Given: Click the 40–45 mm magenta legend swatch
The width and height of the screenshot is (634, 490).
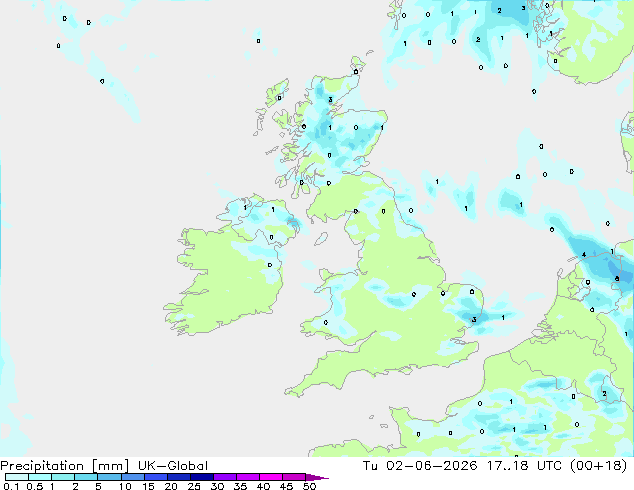Looking at the screenshot, I should (271, 477).
